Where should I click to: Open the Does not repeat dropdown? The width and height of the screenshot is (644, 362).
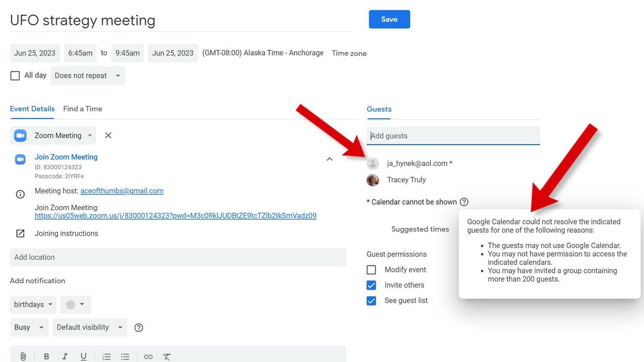(87, 76)
